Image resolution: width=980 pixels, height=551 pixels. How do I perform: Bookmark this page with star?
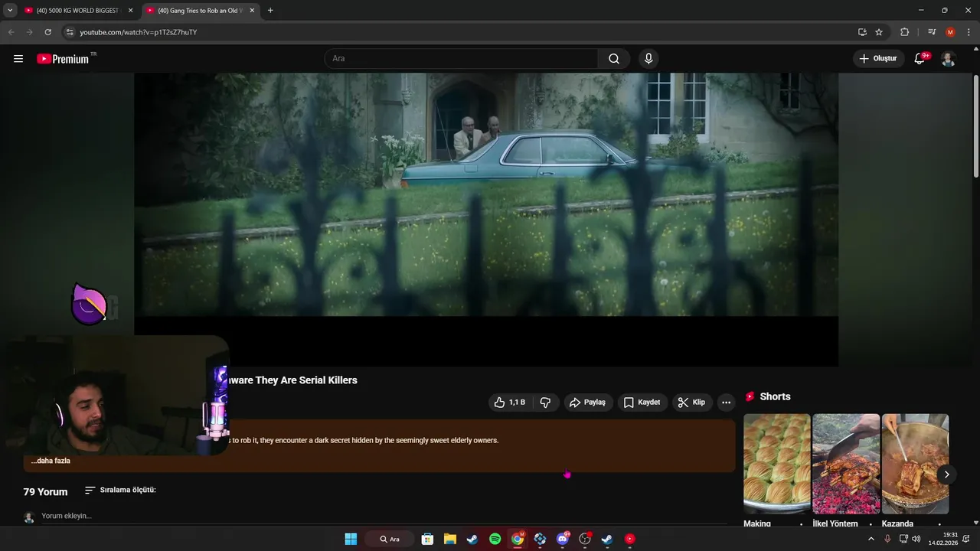tap(879, 32)
